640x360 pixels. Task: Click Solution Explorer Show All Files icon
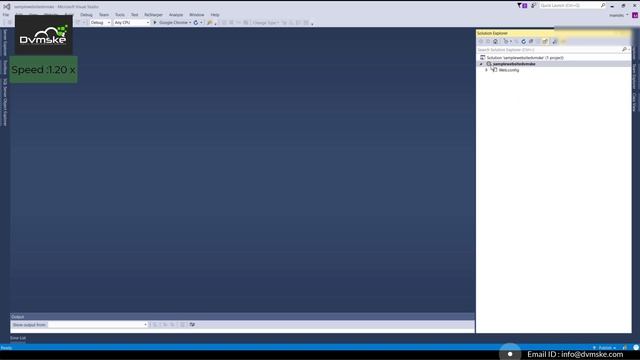pos(545,41)
